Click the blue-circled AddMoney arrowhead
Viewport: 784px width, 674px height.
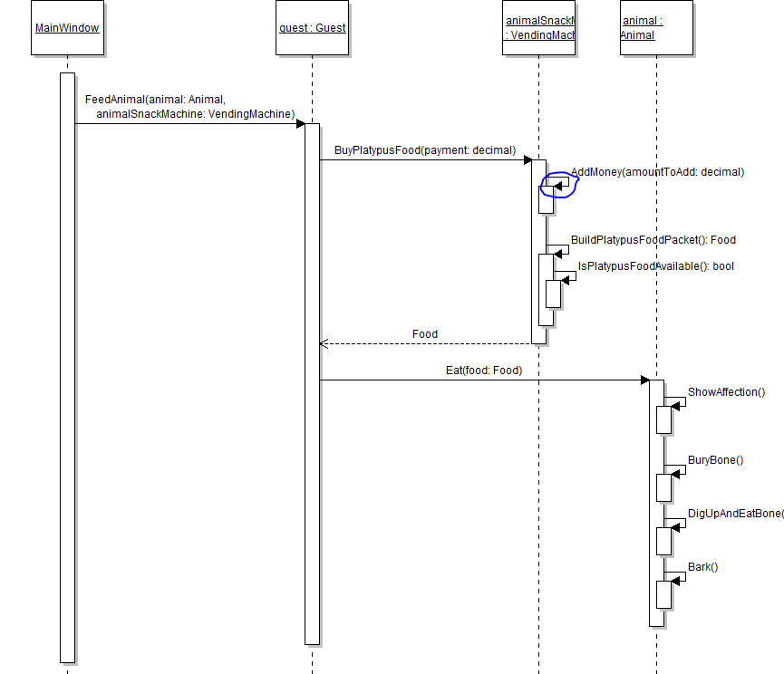[558, 186]
